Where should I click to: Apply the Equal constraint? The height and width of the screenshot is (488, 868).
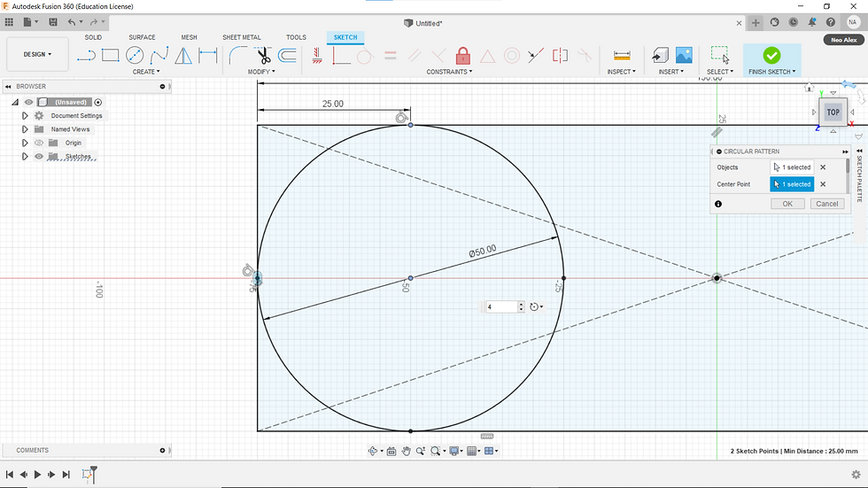pyautogui.click(x=391, y=55)
